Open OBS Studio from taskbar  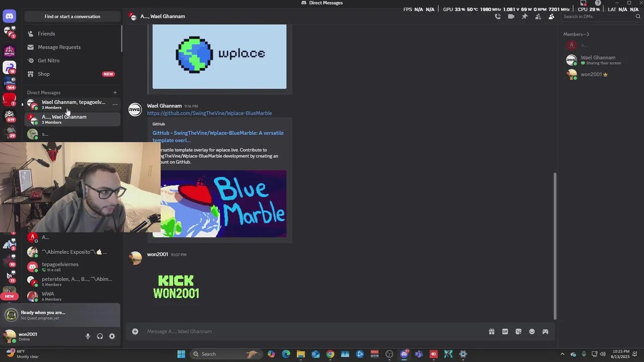pyautogui.click(x=389, y=354)
